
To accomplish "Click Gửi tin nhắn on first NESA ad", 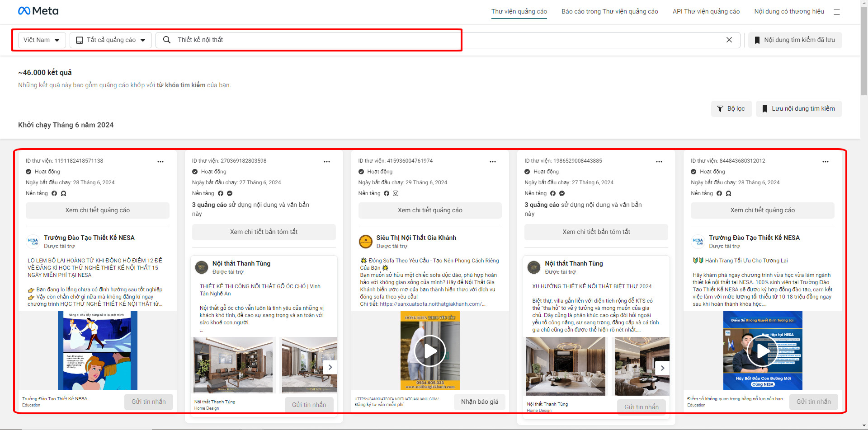I will [x=149, y=402].
